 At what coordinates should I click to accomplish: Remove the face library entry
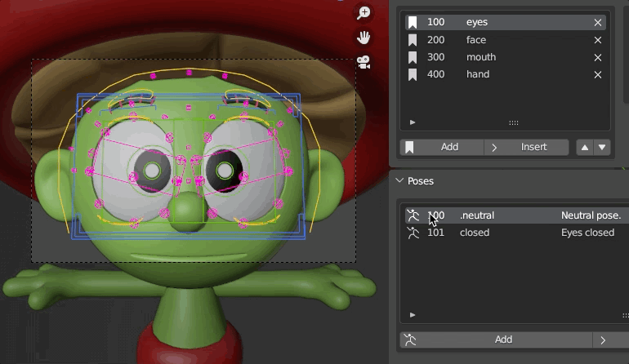pyautogui.click(x=598, y=40)
